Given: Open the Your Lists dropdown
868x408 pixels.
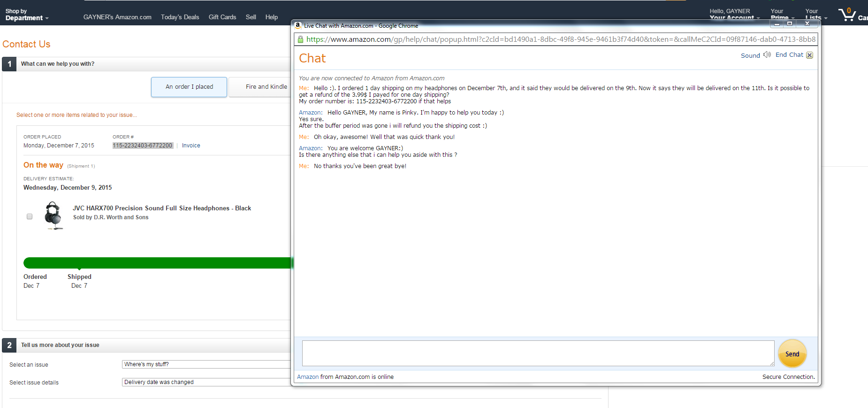Looking at the screenshot, I should click(816, 15).
